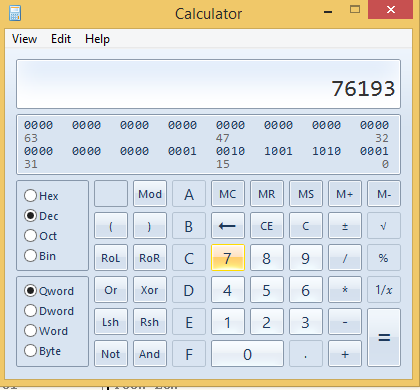Click the Mod button

pyautogui.click(x=150, y=194)
